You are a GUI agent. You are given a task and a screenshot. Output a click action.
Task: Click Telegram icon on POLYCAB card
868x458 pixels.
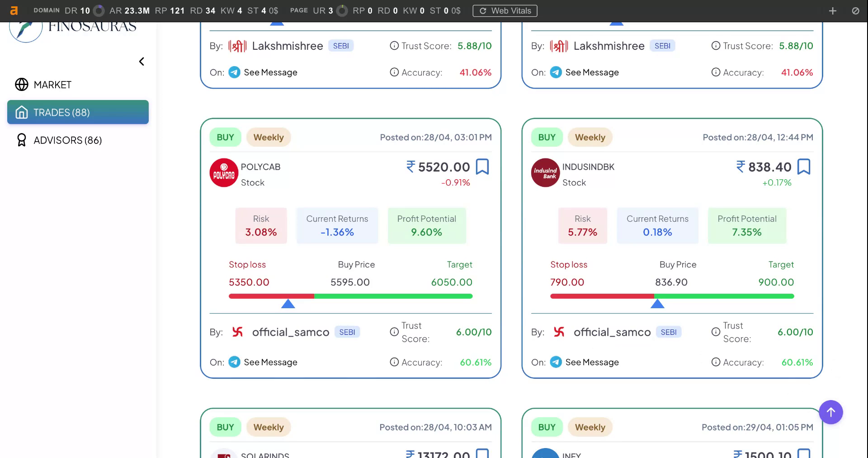pos(234,362)
